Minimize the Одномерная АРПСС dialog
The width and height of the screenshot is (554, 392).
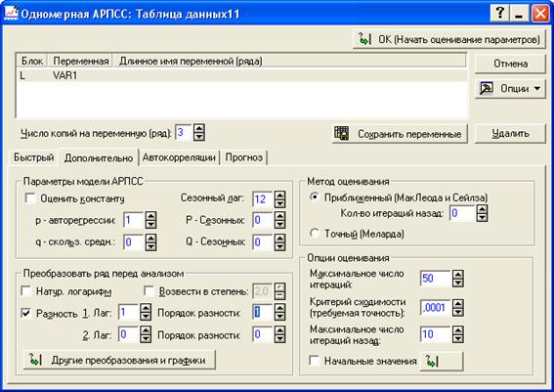[519, 14]
